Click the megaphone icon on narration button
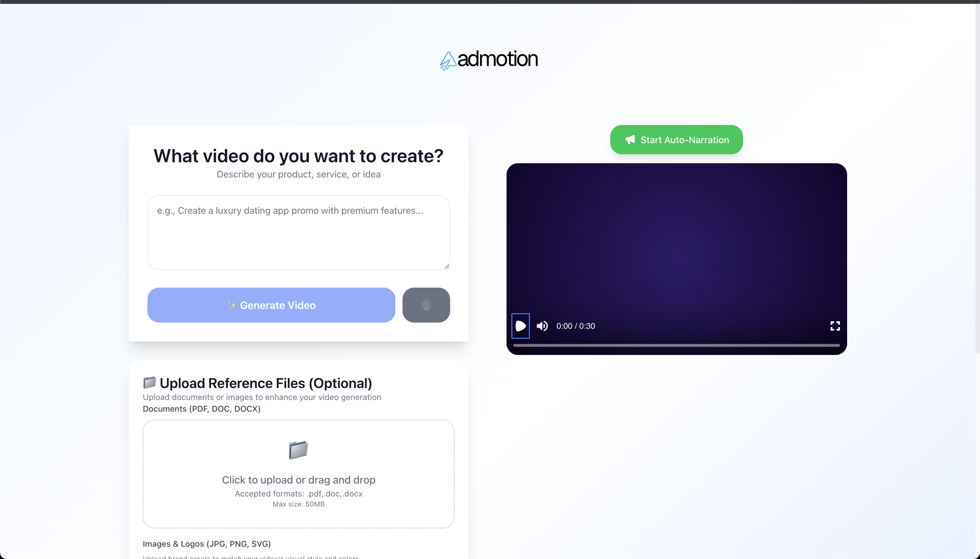980x559 pixels. pos(630,140)
